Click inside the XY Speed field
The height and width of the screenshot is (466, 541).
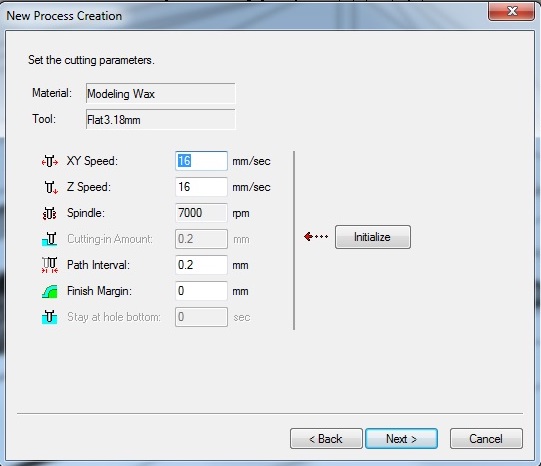[x=201, y=161]
